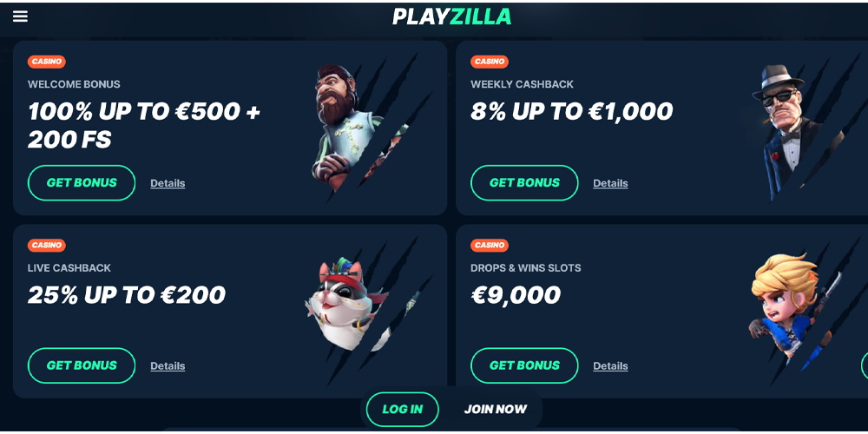The width and height of the screenshot is (868, 434).
Task: Click the Join Now button
Action: [x=496, y=410]
